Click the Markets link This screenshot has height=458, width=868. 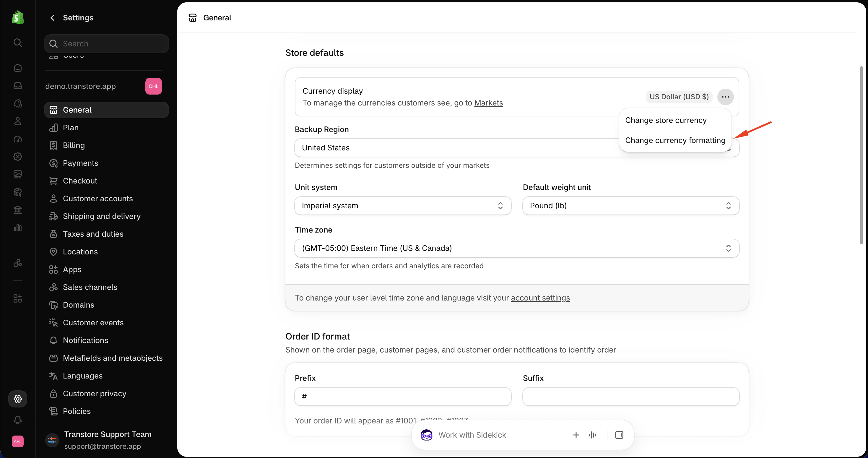[x=488, y=103]
